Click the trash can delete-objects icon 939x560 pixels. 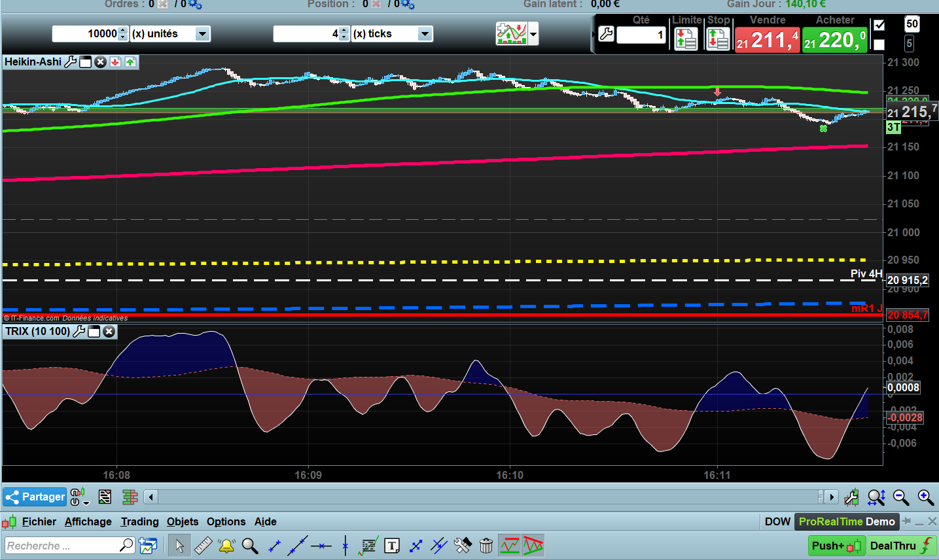486,546
